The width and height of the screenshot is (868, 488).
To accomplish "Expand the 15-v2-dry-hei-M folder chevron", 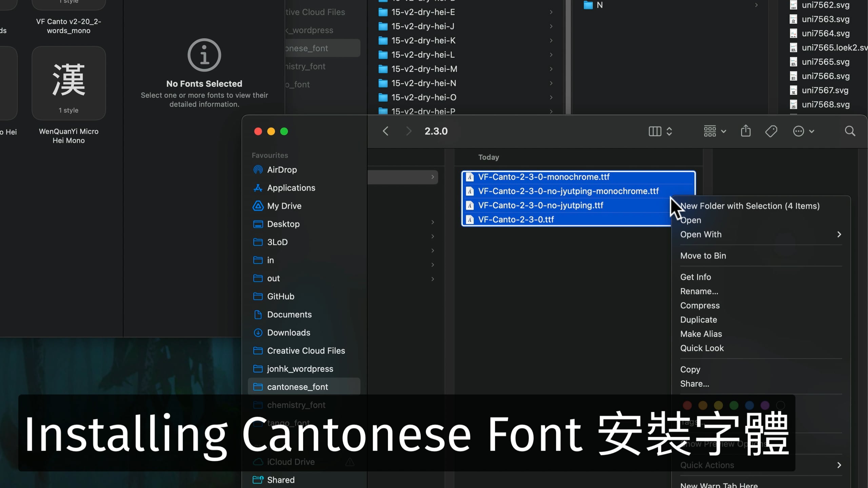I will click(551, 69).
